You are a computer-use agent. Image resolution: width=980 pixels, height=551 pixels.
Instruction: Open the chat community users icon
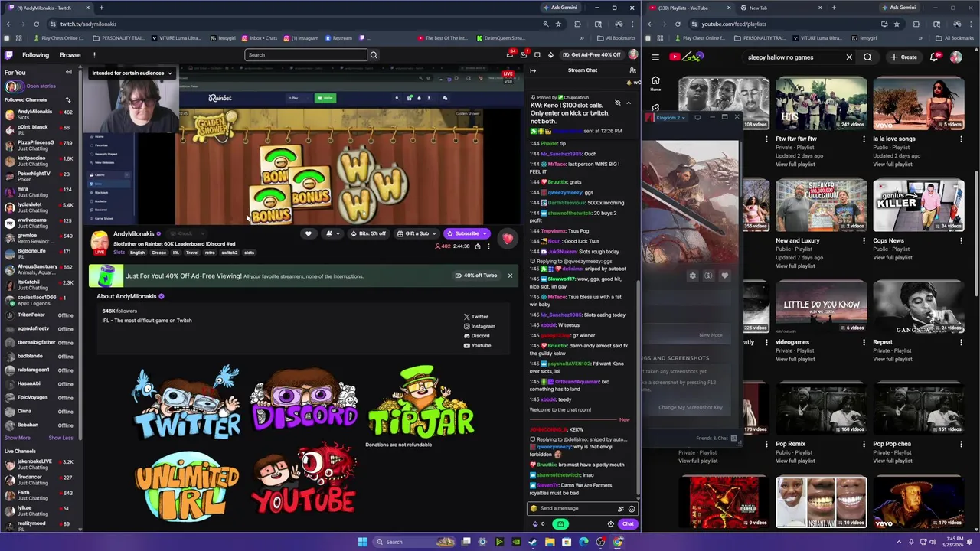(x=632, y=70)
